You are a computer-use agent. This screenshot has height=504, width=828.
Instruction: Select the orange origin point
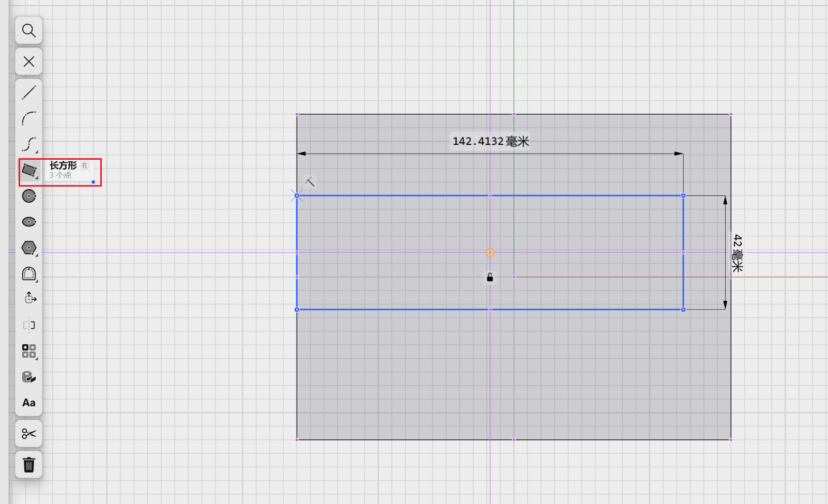(x=490, y=253)
